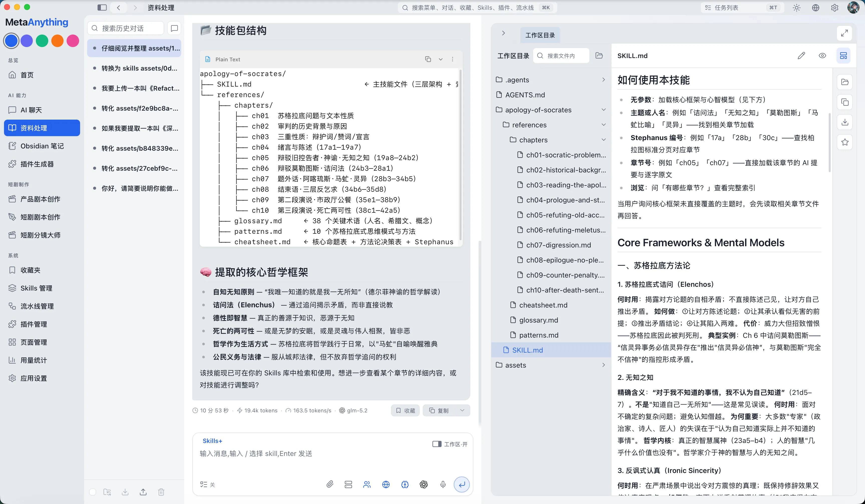Download file from right tool strip
This screenshot has height=504, width=865.
(x=845, y=122)
